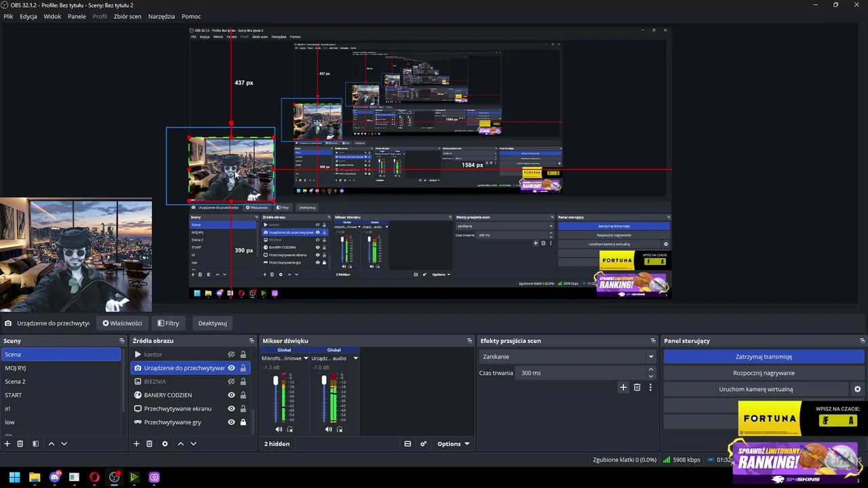Add a new source in Źródła obrazu

pos(136,444)
